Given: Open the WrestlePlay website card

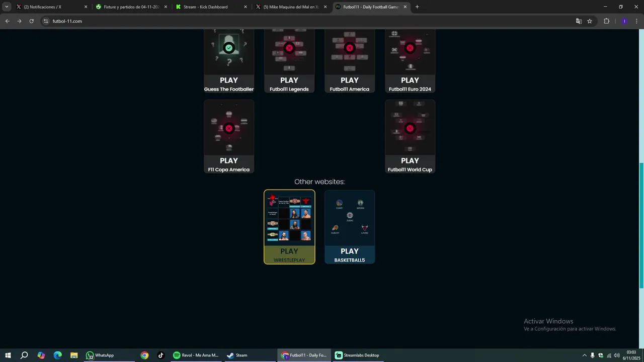Looking at the screenshot, I should [x=289, y=227].
